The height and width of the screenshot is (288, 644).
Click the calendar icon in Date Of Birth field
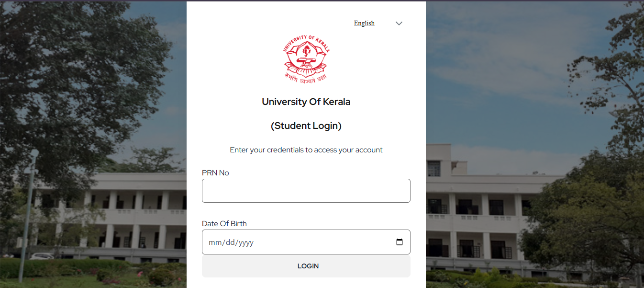tap(400, 242)
